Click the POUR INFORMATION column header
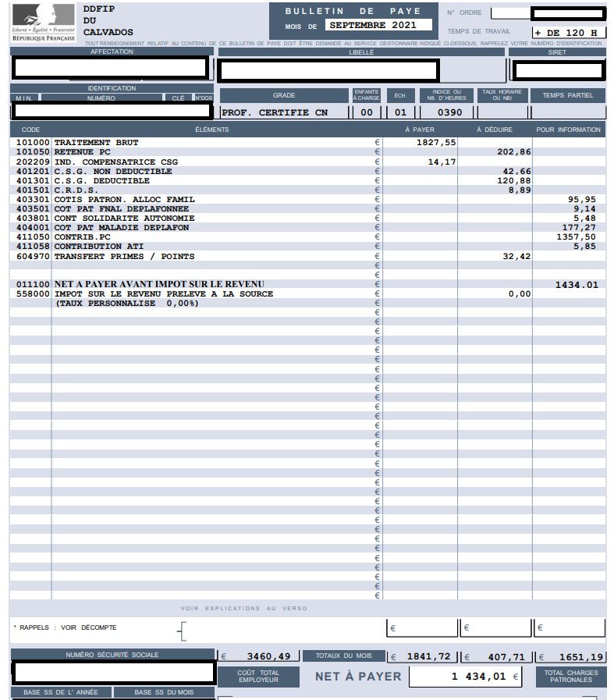Viewport: 614px width, 700px height. (x=568, y=130)
